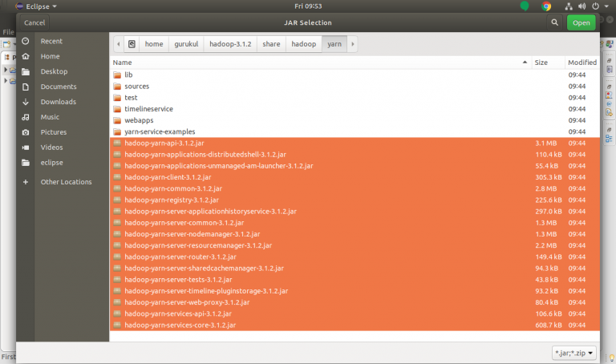Click the Recent clock icon in sidebar
This screenshot has height=364, width=616.
pyautogui.click(x=26, y=41)
